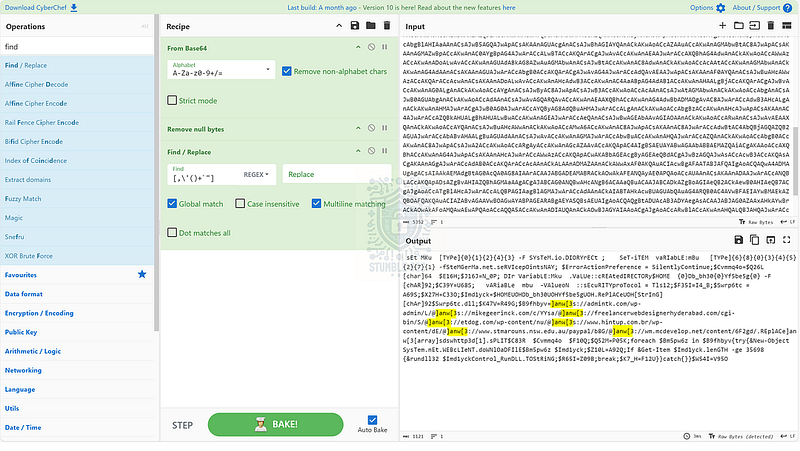Expand the Arithmetic / Logic category
The image size is (800, 451).
pyautogui.click(x=77, y=351)
